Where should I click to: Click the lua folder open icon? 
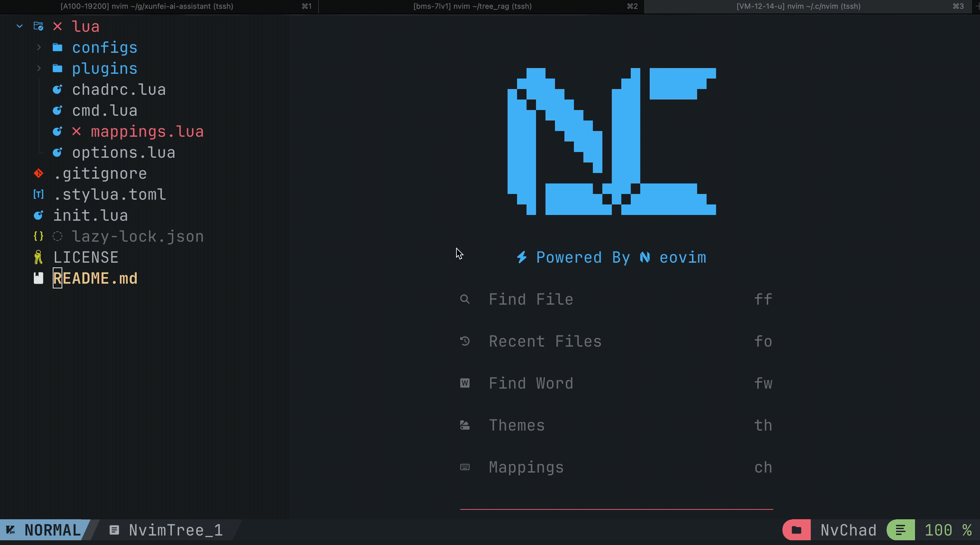coord(39,26)
